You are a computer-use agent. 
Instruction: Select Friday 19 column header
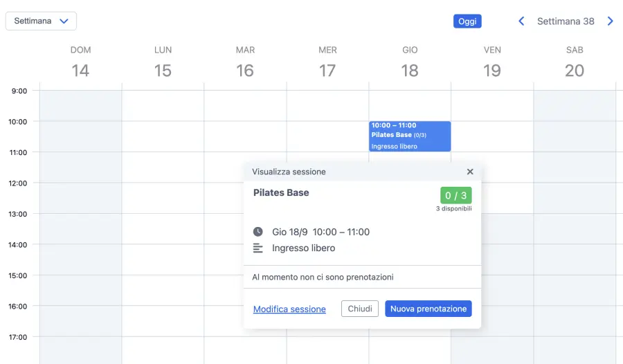pyautogui.click(x=492, y=62)
